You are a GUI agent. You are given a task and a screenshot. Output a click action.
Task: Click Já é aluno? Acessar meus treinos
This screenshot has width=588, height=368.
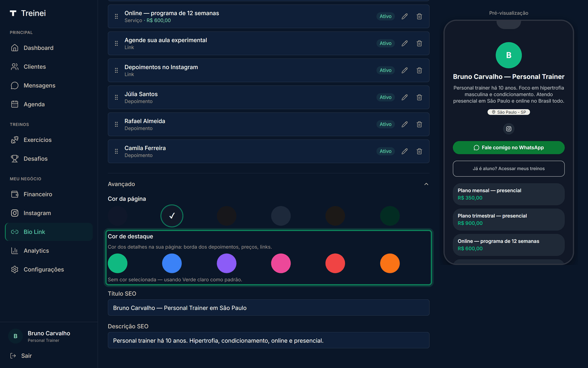[x=509, y=168]
